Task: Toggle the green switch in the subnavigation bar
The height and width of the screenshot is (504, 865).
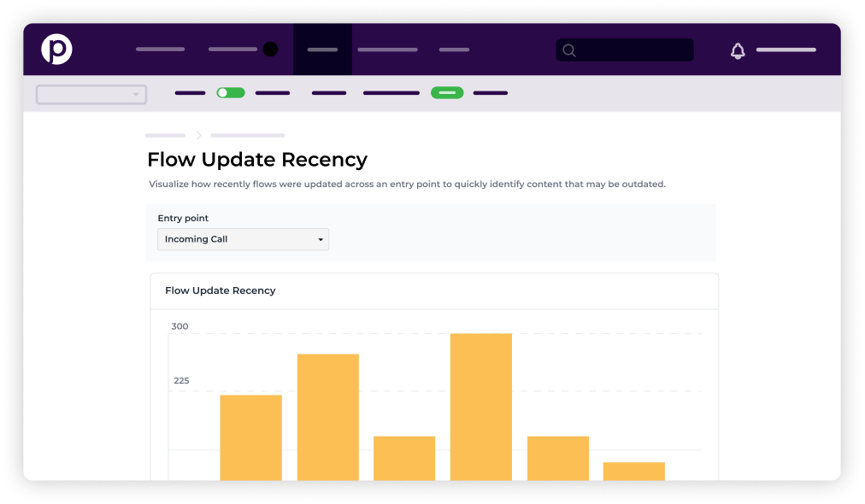Action: (230, 92)
